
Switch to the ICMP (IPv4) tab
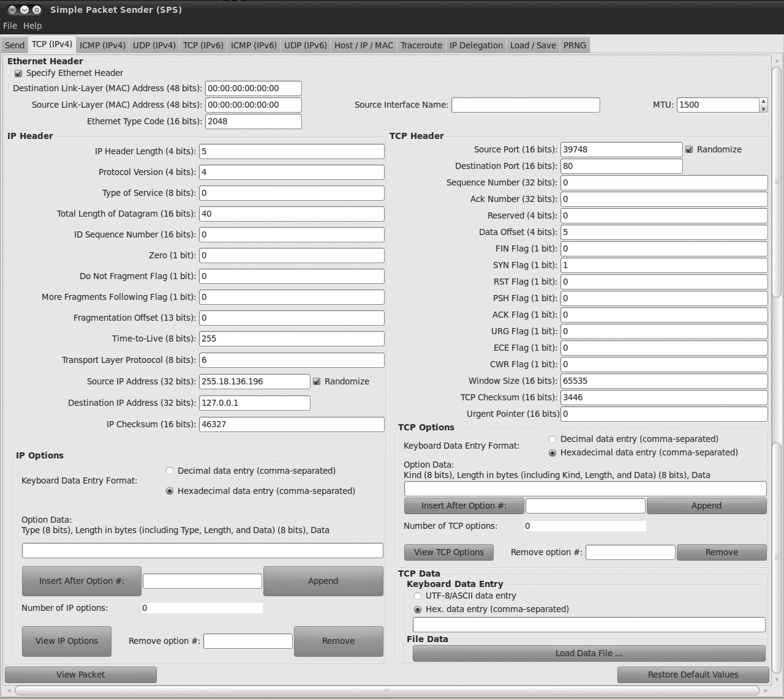[102, 45]
